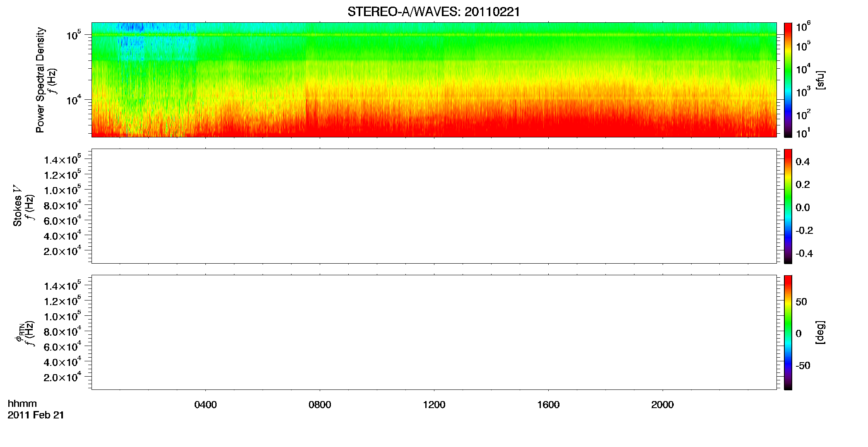Click the 1.2×10^5 label in Stokes V panel
Image resolution: width=868 pixels, height=447 pixels.
(x=62, y=175)
